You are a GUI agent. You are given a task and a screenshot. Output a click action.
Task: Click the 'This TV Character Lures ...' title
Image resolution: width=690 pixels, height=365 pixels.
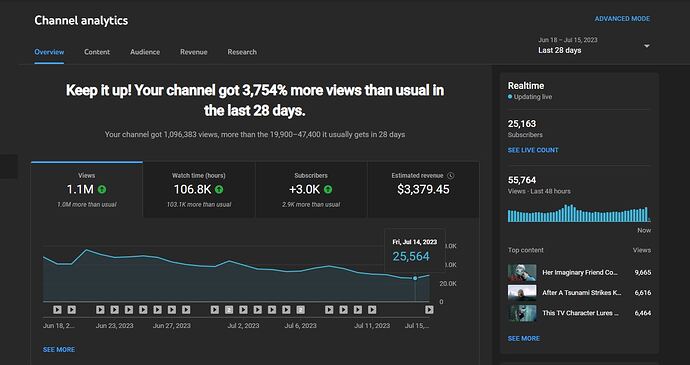580,313
